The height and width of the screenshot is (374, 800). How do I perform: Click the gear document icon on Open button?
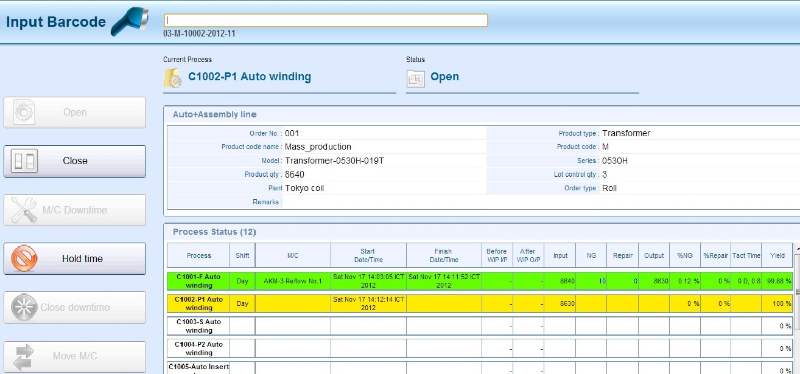coord(24,112)
